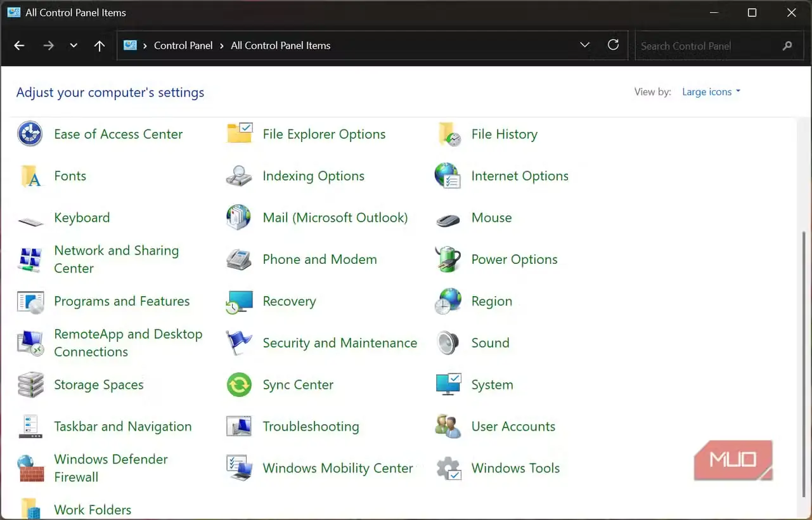This screenshot has width=812, height=520.
Task: Open Taskbar and Navigation link
Action: coord(123,427)
